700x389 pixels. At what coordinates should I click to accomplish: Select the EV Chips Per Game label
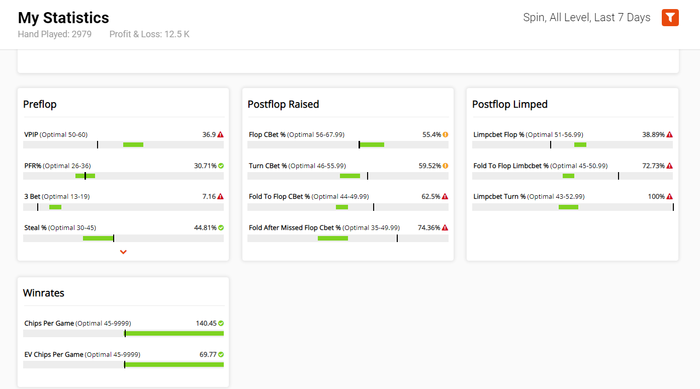(x=54, y=355)
